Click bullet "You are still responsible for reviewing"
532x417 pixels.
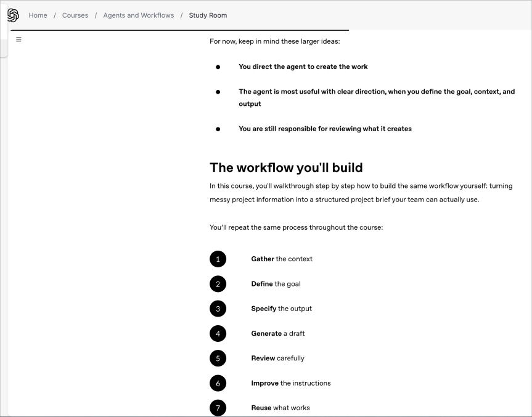coord(325,129)
